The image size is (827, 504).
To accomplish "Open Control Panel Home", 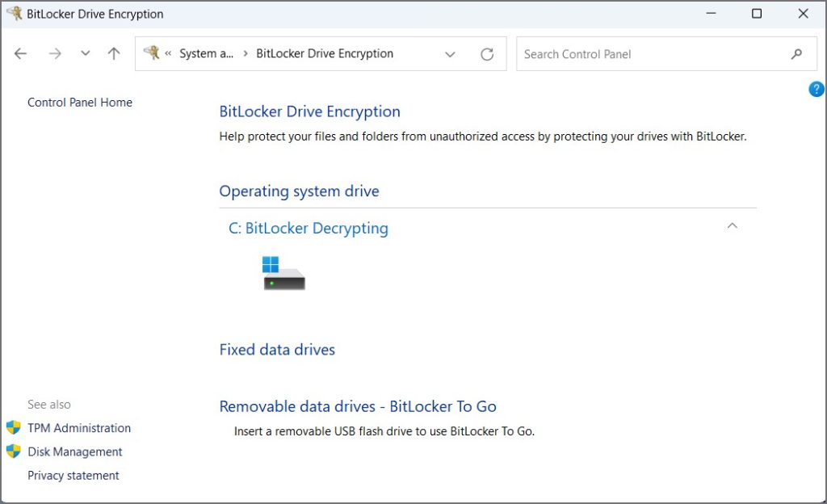I will [80, 103].
